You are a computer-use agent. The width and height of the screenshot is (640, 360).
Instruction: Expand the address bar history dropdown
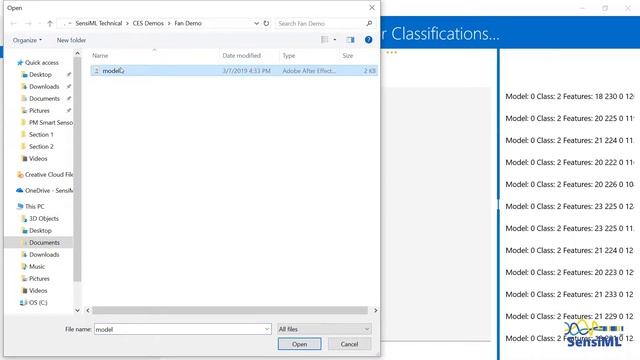tap(256, 24)
